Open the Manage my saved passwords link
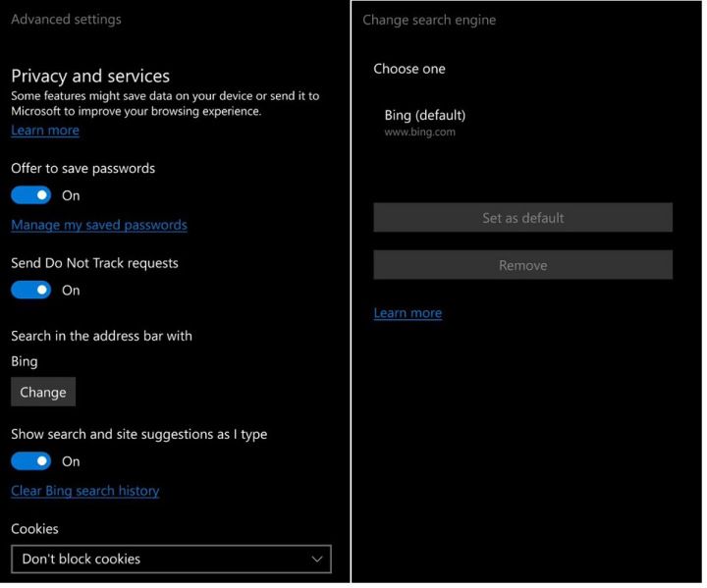707x588 pixels. pos(98,225)
